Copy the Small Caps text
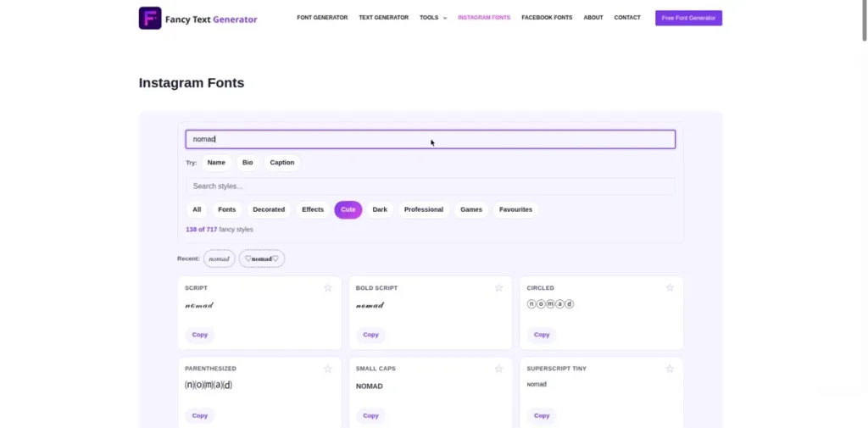Screen dimensions: 868x428 [x=371, y=416]
